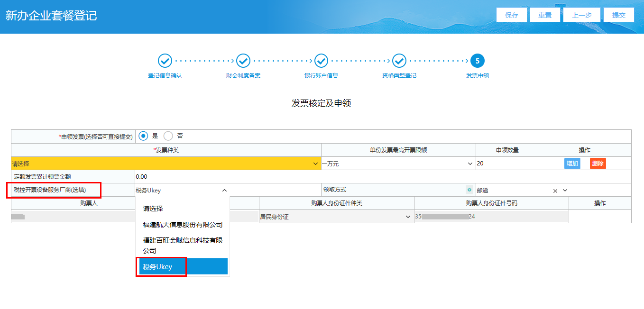
Task: Clear 领取方式 selection with the X icon
Action: 555,191
